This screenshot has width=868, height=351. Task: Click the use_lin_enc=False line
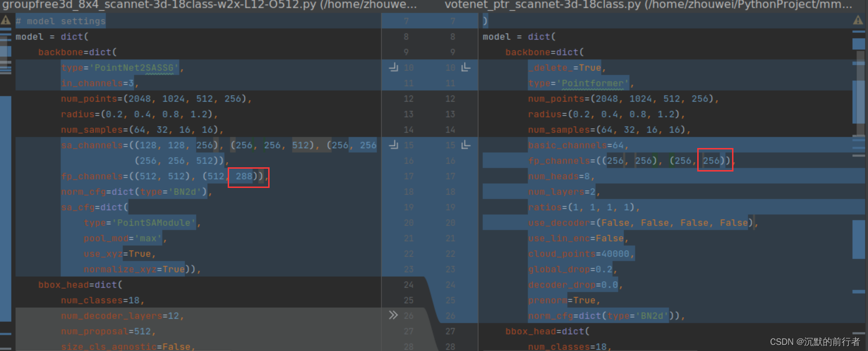578,238
